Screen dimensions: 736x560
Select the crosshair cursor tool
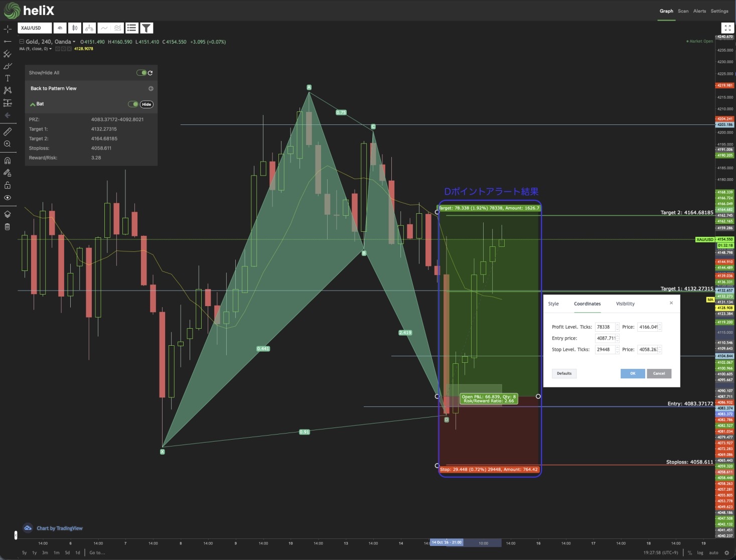[8, 29]
